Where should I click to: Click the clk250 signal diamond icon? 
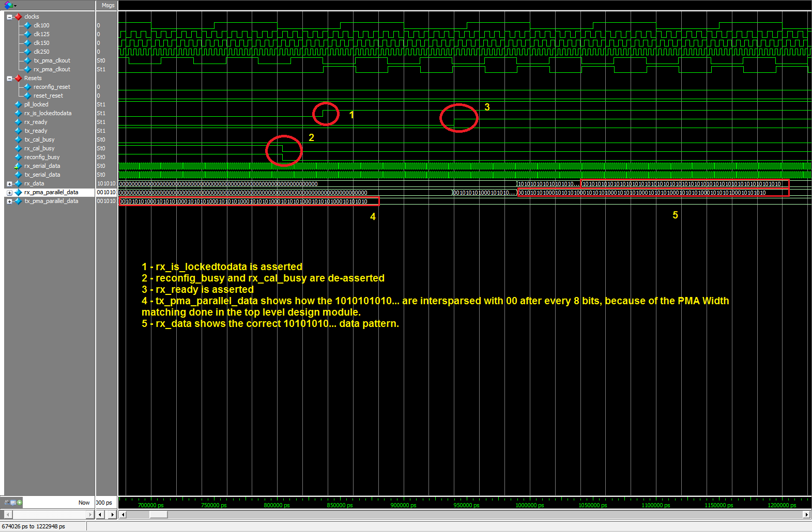pyautogui.click(x=28, y=52)
